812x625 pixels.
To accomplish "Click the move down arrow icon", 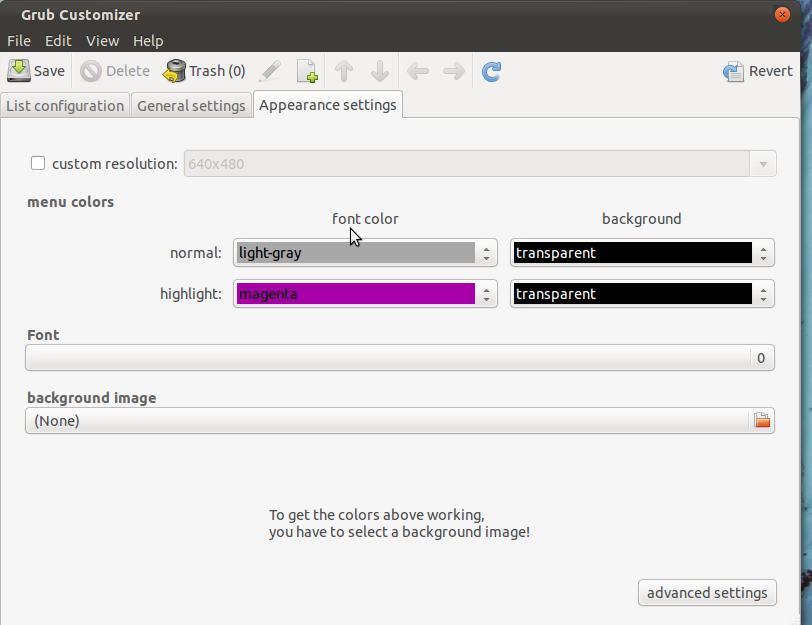I will [x=380, y=71].
